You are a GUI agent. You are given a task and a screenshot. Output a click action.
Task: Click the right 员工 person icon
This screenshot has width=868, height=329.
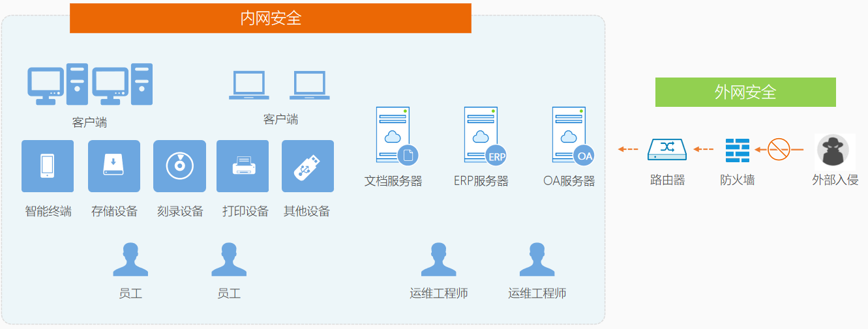(x=229, y=259)
